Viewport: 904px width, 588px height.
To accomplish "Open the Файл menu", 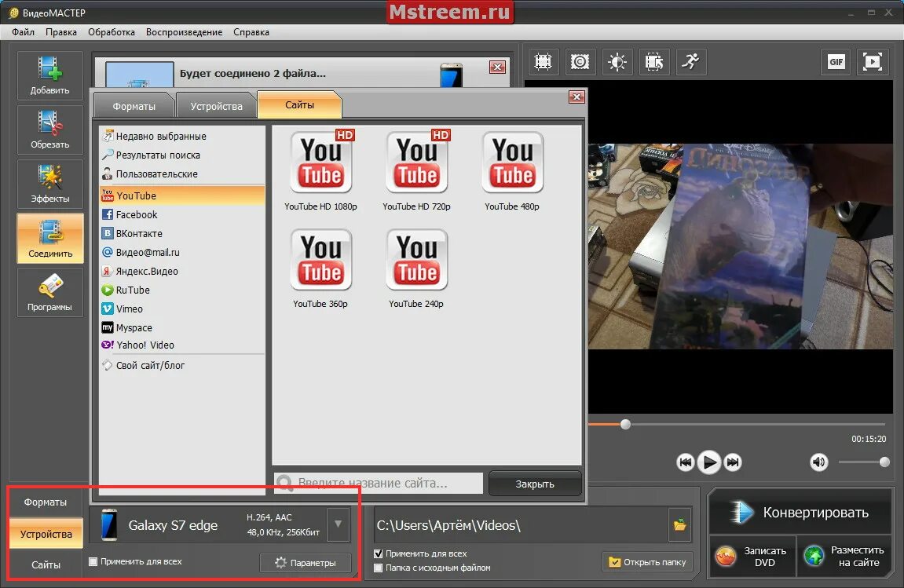I will [x=23, y=32].
